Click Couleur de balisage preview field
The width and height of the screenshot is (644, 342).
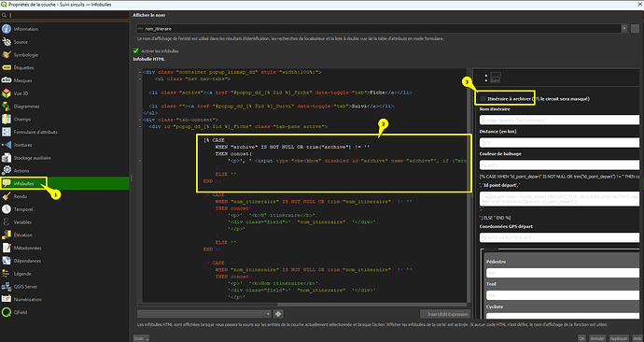pos(559,164)
